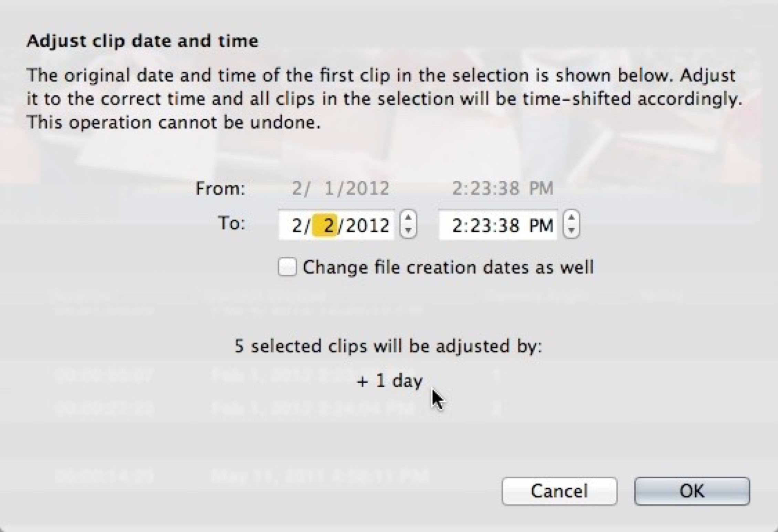This screenshot has width=778, height=532.
Task: Click the '5 selected clips will be adjusted by' text
Action: click(388, 346)
